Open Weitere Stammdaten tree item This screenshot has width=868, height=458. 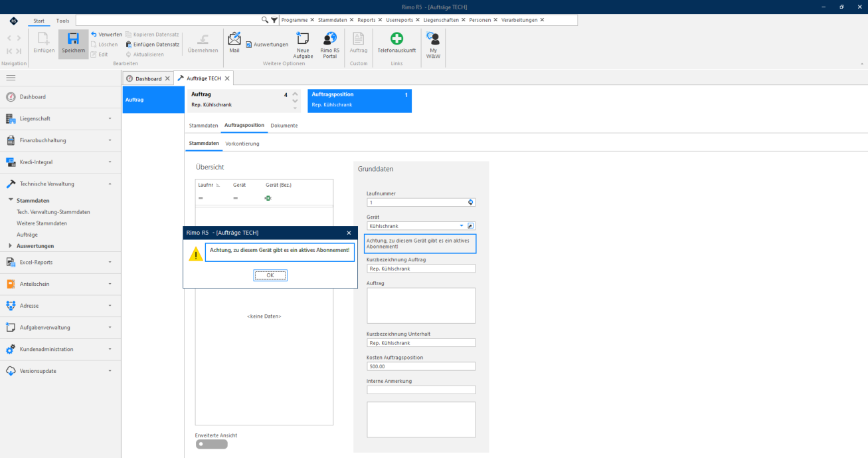(42, 223)
